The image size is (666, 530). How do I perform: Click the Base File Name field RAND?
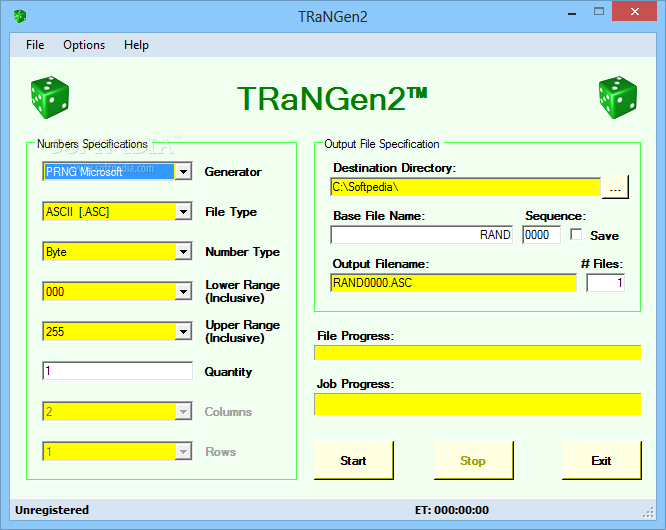pyautogui.click(x=422, y=234)
